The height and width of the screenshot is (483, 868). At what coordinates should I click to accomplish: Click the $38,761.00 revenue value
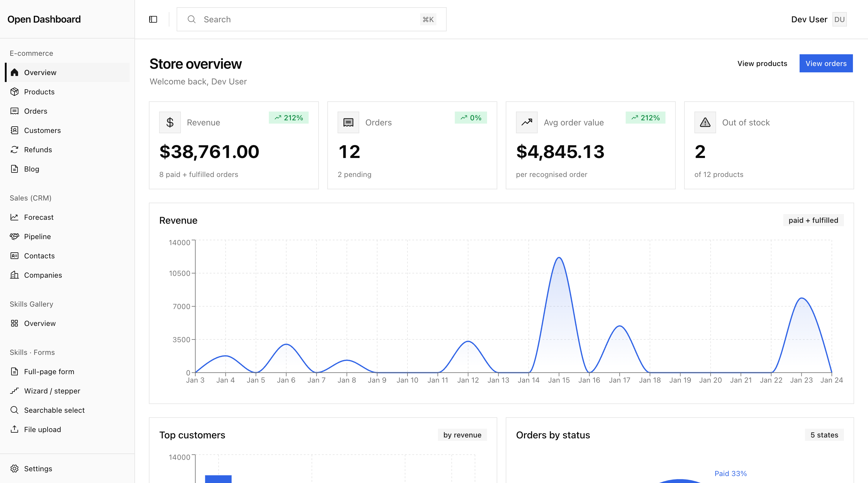point(209,152)
